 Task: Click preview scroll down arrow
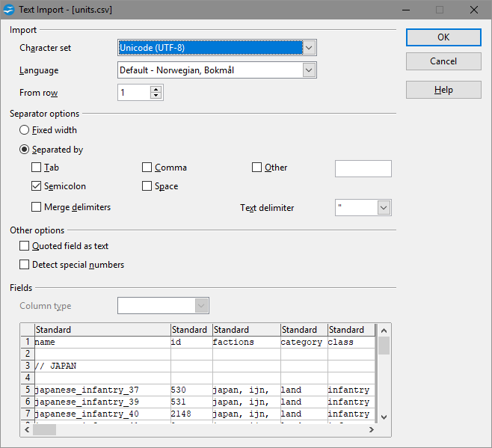point(384,417)
